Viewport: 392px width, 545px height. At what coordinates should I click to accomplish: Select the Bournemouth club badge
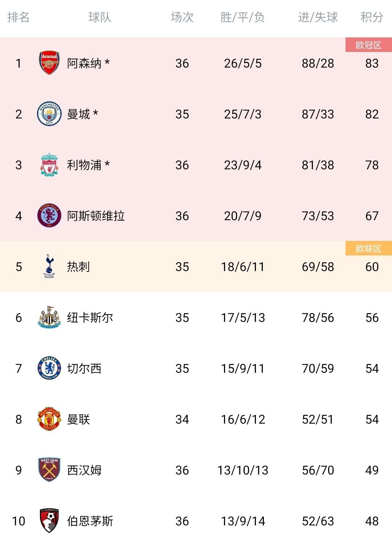click(x=49, y=521)
